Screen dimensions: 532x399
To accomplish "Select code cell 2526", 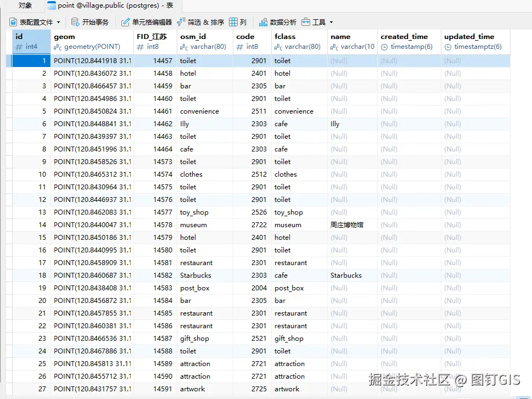I will click(x=252, y=212).
